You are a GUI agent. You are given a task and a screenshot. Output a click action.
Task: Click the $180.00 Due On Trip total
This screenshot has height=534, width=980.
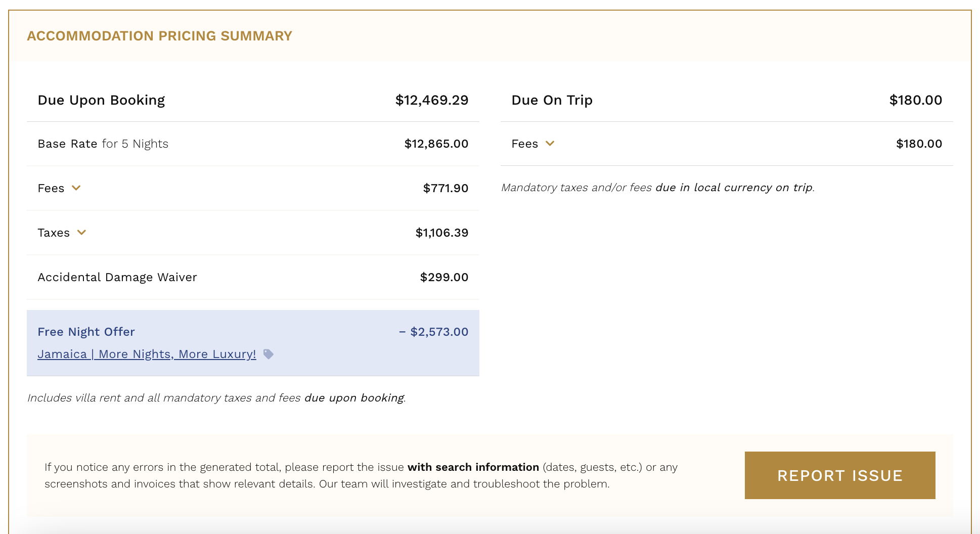[916, 100]
